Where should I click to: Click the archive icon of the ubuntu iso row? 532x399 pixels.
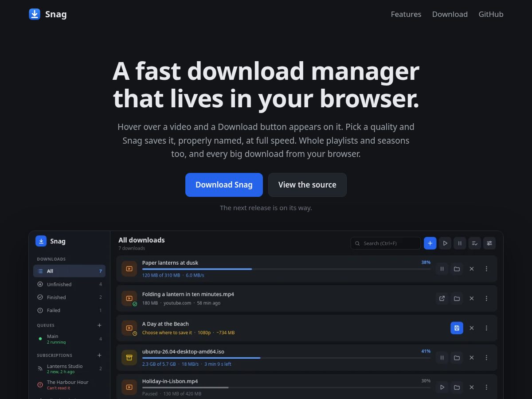tap(129, 358)
